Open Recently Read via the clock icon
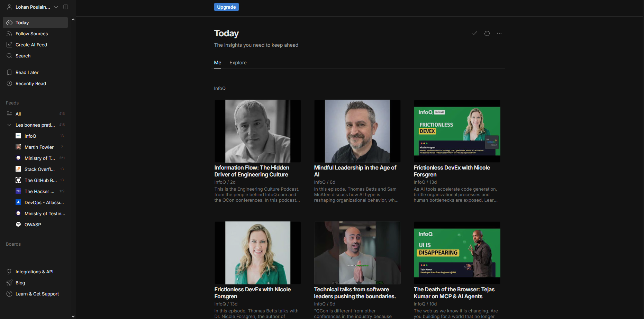The image size is (644, 319). point(9,83)
